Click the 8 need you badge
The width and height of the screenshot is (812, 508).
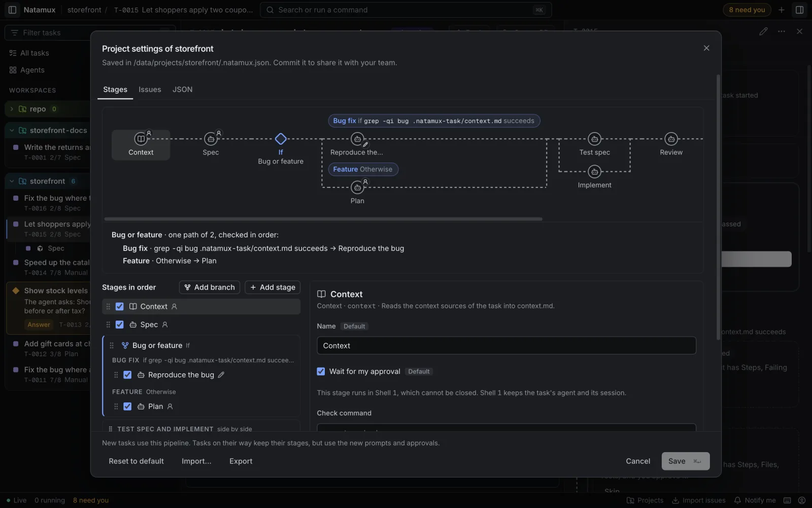[x=747, y=10]
